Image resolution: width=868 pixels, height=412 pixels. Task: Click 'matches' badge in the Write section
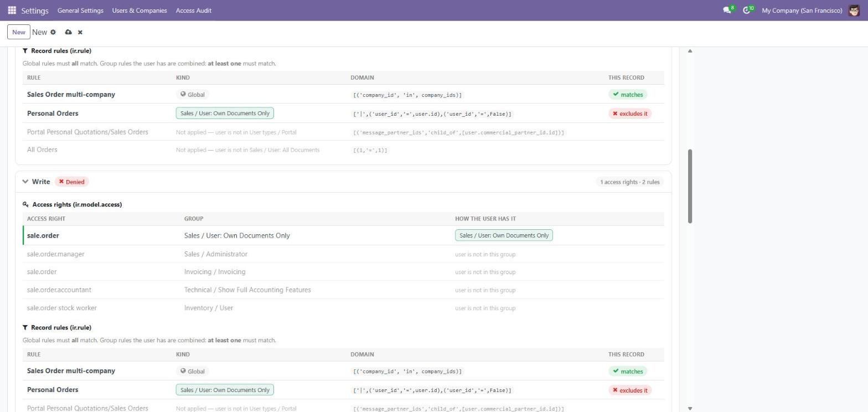[628, 371]
